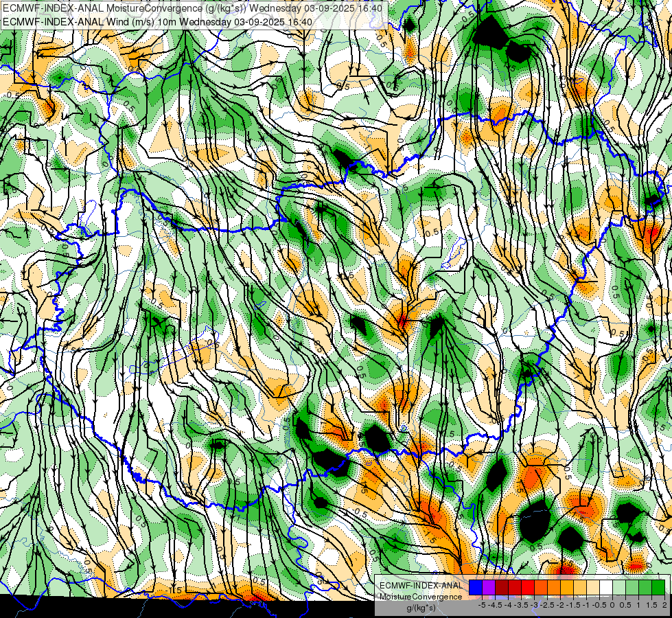Click the Wind (m/s) 10m title line
The height and width of the screenshot is (618, 672).
pos(157,21)
